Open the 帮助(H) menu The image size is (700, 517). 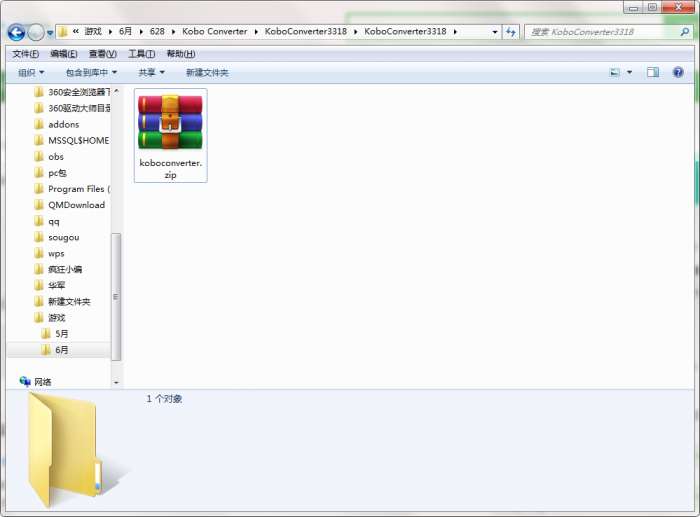tap(181, 54)
